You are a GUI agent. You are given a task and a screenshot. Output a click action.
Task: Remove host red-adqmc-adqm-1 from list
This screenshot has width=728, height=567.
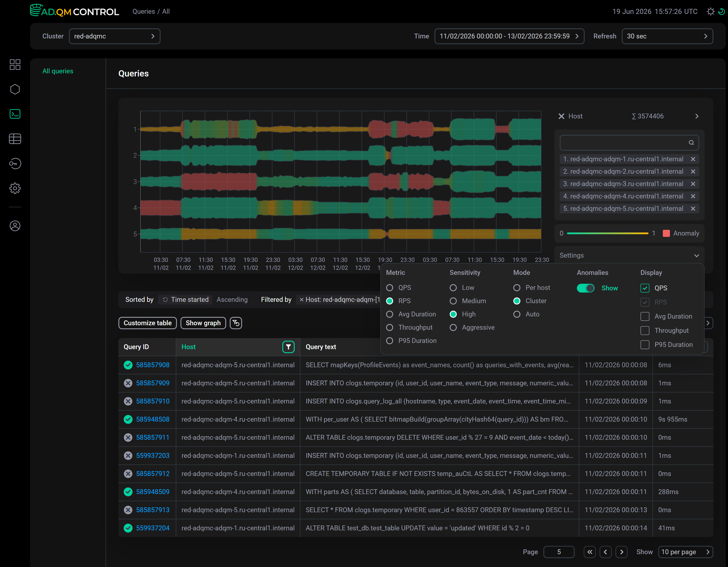(x=693, y=159)
